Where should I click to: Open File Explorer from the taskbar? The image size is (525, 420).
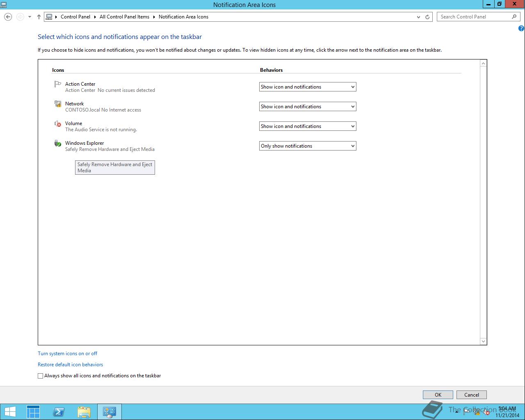click(x=84, y=412)
